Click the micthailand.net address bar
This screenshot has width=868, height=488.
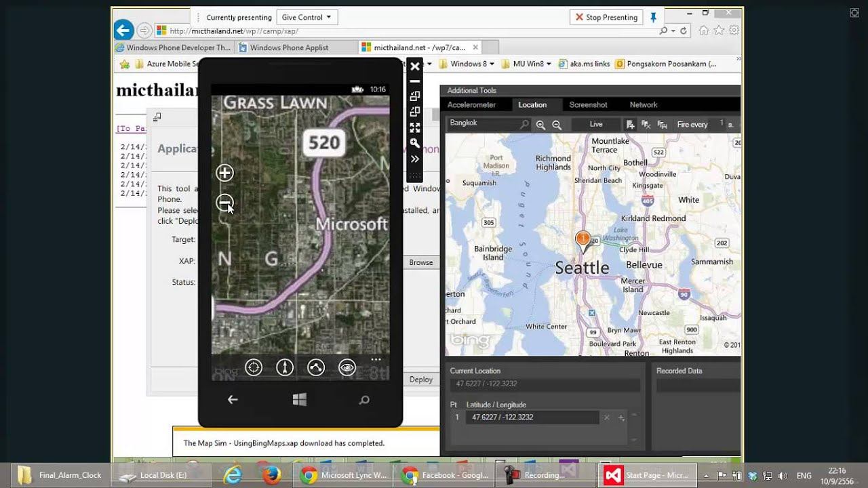[x=407, y=31]
